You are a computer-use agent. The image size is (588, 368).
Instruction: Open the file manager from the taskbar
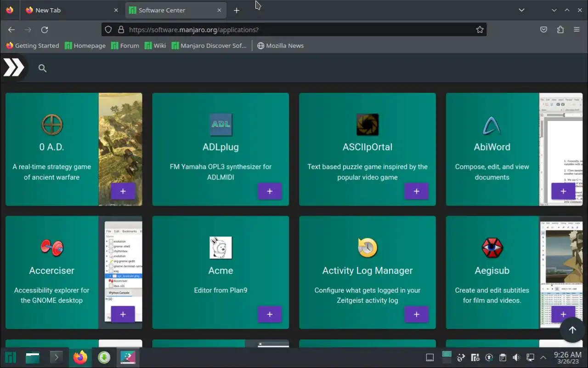[33, 357]
